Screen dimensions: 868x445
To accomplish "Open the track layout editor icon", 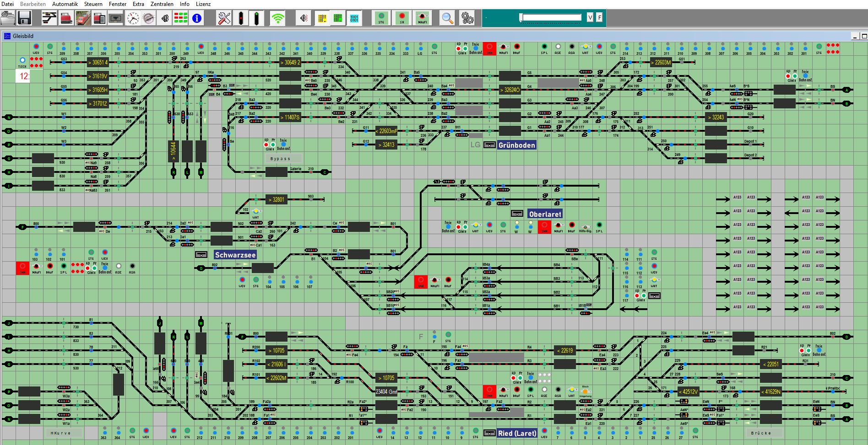I will pos(49,18).
